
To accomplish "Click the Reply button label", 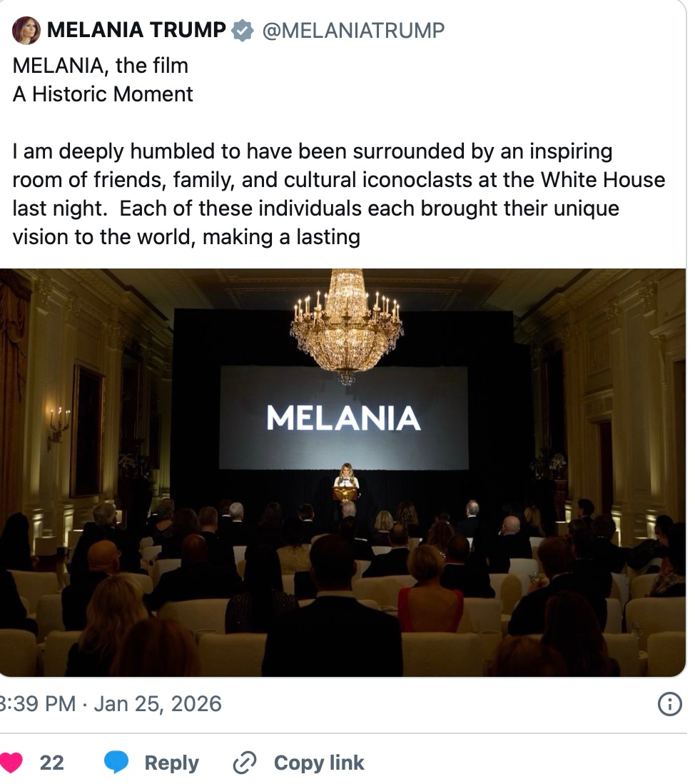I will click(171, 763).
